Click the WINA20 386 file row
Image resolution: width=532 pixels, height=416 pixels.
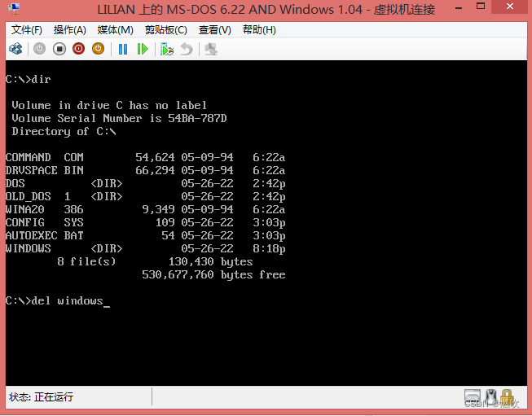146,209
